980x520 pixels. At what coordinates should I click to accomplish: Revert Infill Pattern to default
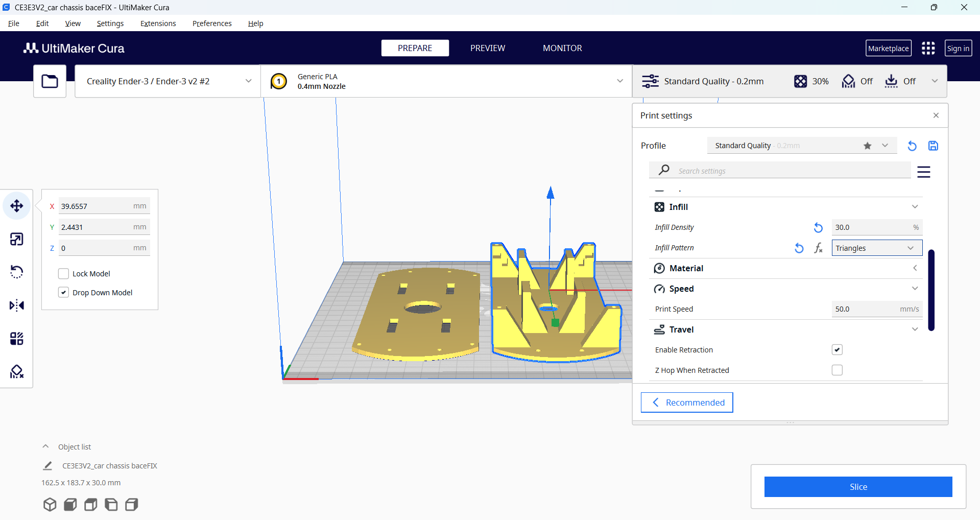(799, 248)
